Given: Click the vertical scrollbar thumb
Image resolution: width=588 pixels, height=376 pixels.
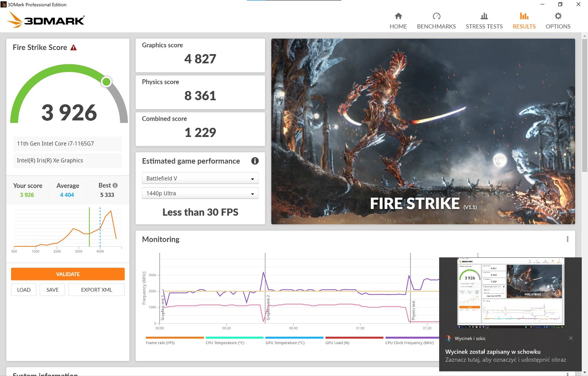Looking at the screenshot, I should (x=585, y=105).
